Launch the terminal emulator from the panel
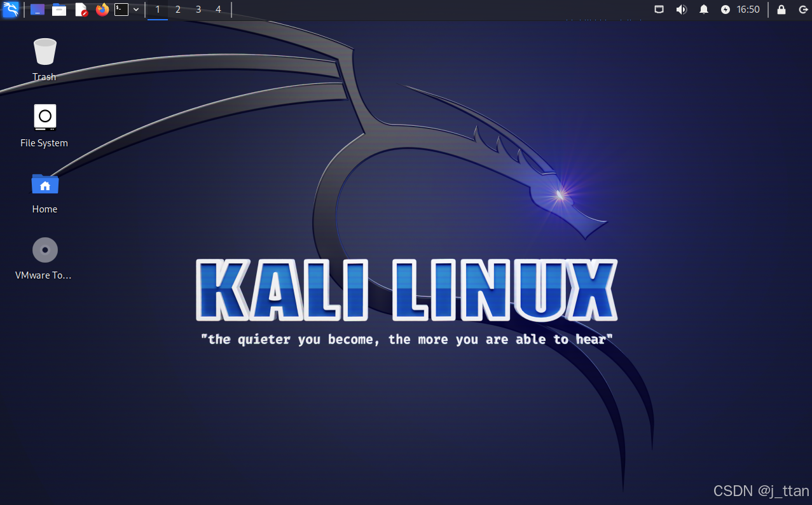 tap(122, 10)
